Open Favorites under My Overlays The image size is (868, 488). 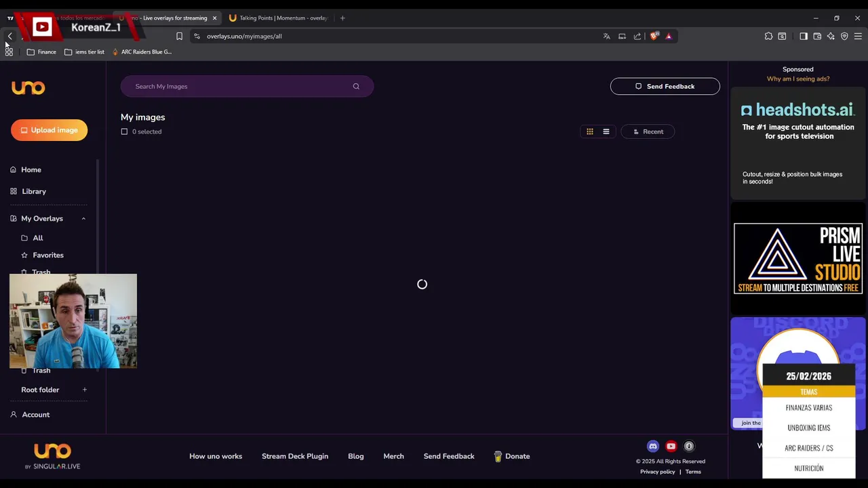(47, 255)
